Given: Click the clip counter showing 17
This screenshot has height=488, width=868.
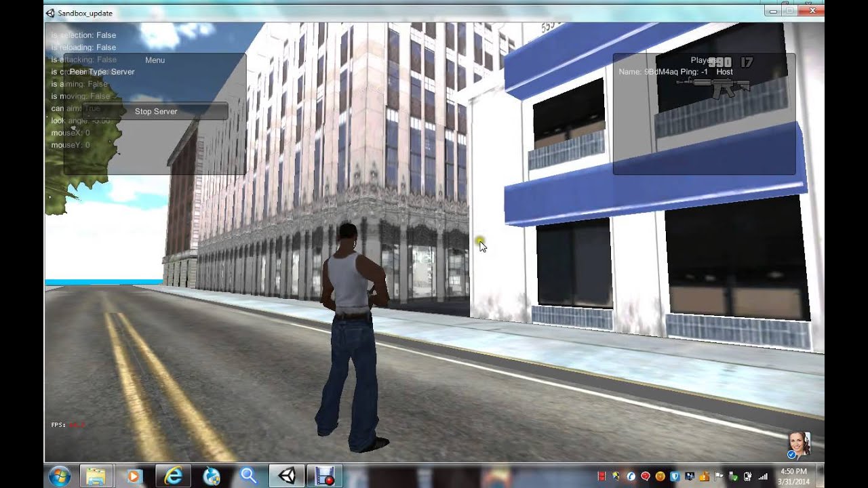Looking at the screenshot, I should pos(747,62).
